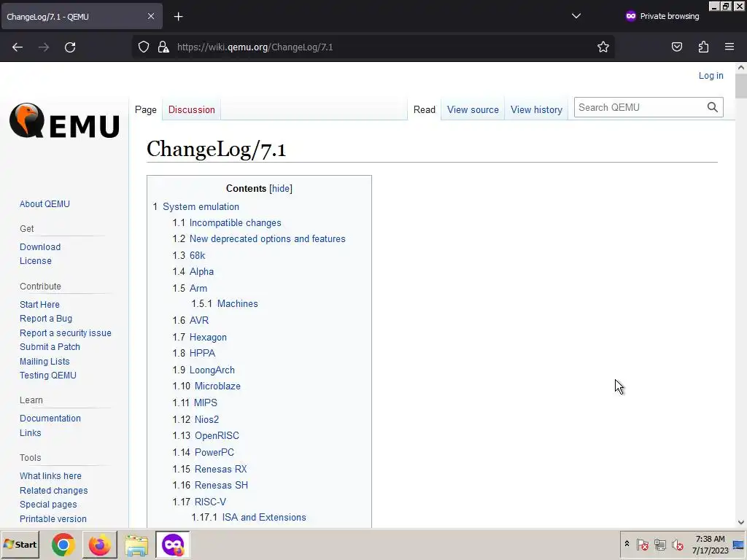The height and width of the screenshot is (560, 747).
Task: Expand the list all tabs dropdown
Action: coord(576,16)
